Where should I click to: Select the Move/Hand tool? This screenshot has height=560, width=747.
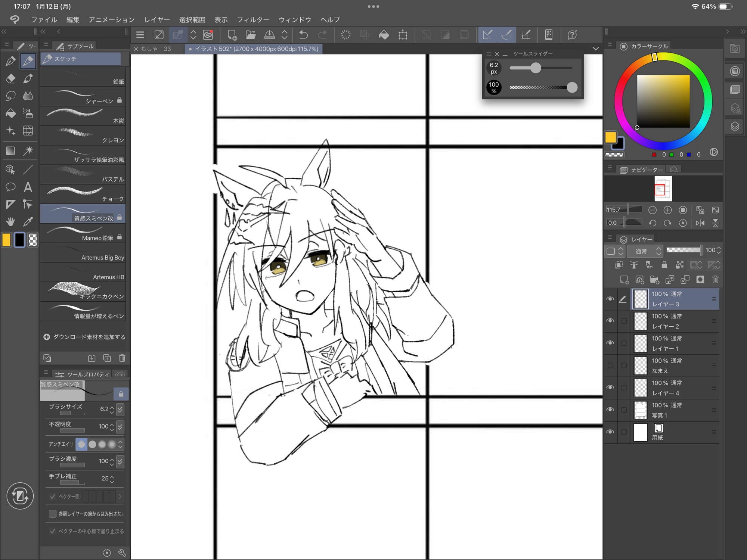pos(10,222)
